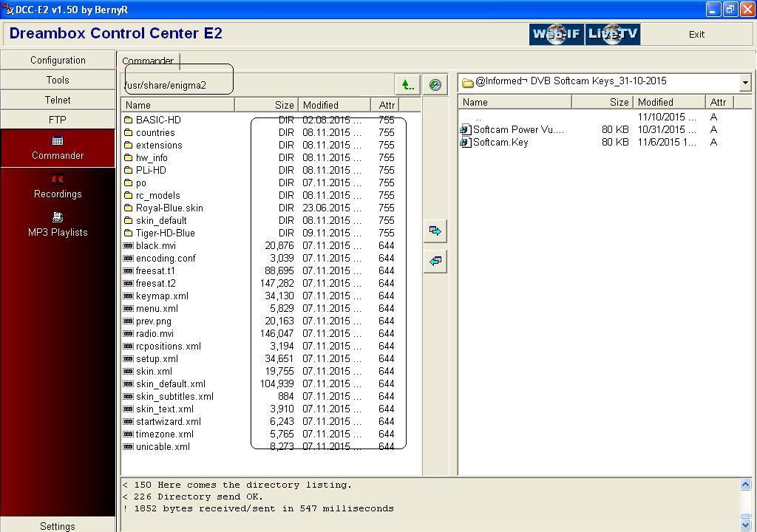Refresh the remote directory listing
This screenshot has height=532, width=757.
(435, 85)
